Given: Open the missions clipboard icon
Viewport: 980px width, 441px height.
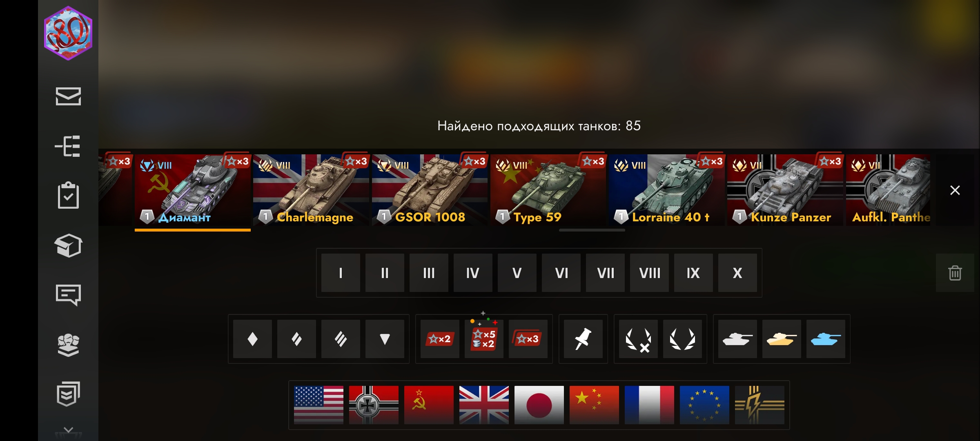Looking at the screenshot, I should click(68, 196).
